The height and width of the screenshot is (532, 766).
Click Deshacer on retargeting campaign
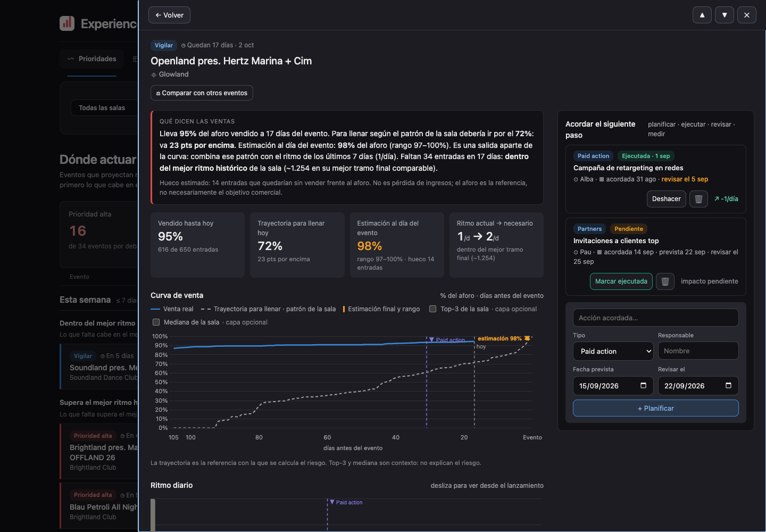(666, 199)
